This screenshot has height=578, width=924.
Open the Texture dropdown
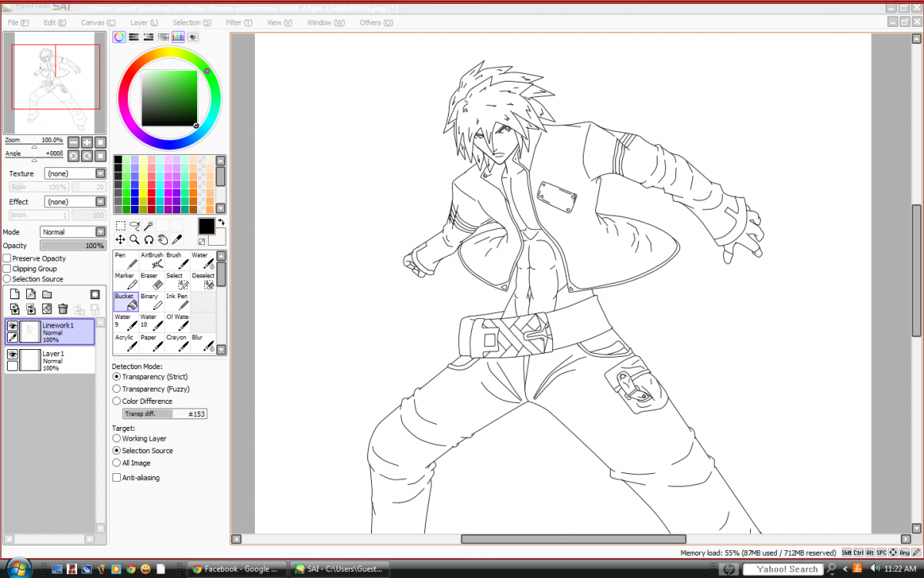75,173
